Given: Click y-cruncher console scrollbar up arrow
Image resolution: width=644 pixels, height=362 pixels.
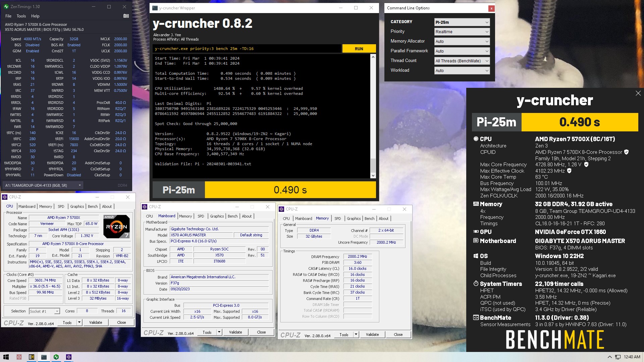Looking at the screenshot, I should (x=373, y=57).
